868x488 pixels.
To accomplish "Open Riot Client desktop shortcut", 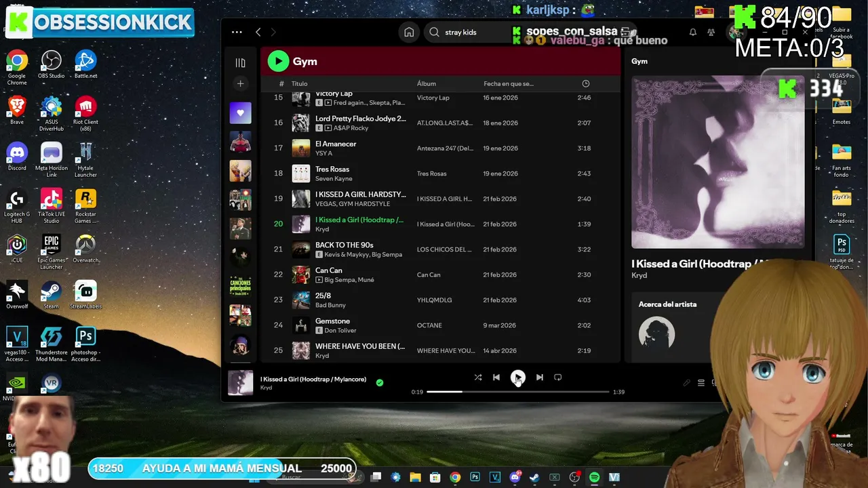I will (85, 113).
